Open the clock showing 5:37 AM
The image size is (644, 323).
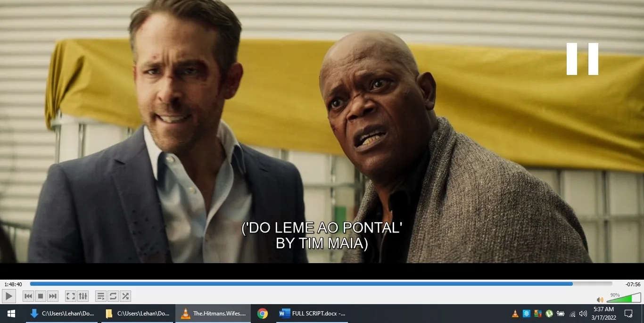click(603, 314)
